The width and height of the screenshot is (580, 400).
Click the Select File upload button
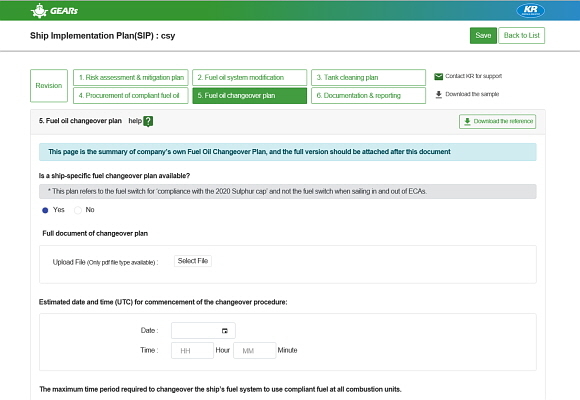193,261
